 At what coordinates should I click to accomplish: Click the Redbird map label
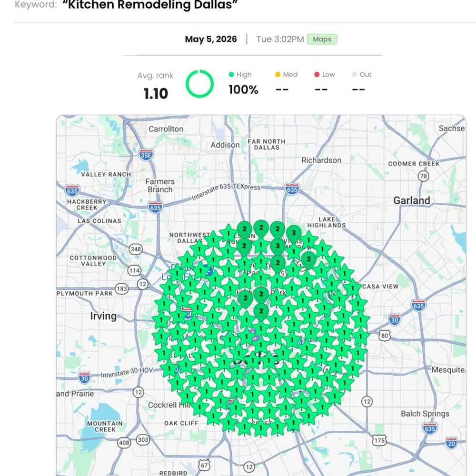(x=173, y=473)
